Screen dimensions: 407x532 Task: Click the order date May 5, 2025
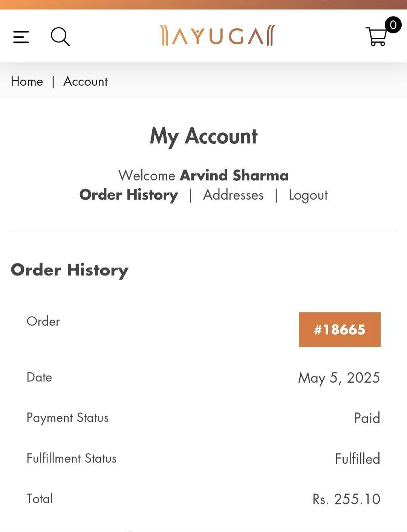pyautogui.click(x=339, y=378)
